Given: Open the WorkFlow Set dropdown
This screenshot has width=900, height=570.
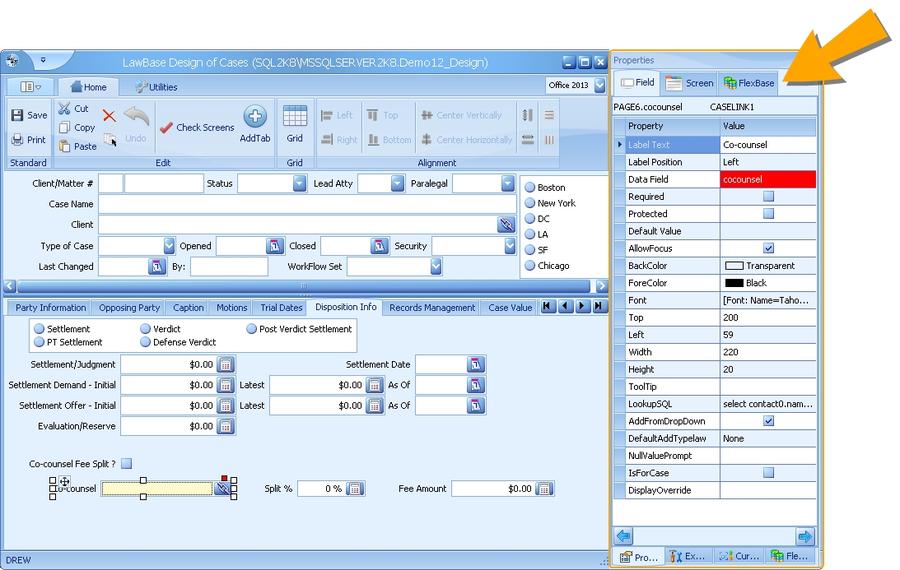Looking at the screenshot, I should click(x=436, y=266).
